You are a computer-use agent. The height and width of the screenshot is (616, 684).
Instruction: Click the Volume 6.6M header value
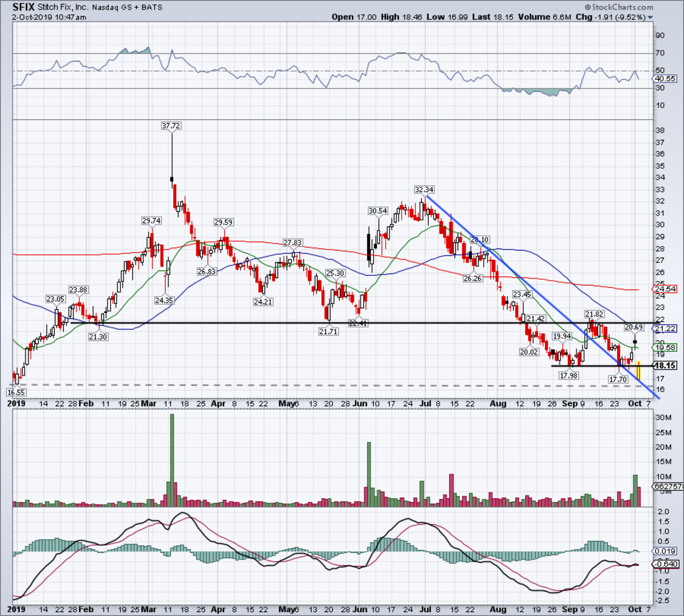coord(544,17)
